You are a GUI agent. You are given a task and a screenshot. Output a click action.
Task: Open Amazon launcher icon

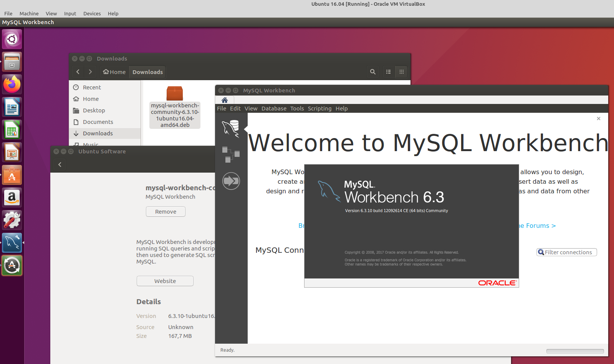click(12, 198)
